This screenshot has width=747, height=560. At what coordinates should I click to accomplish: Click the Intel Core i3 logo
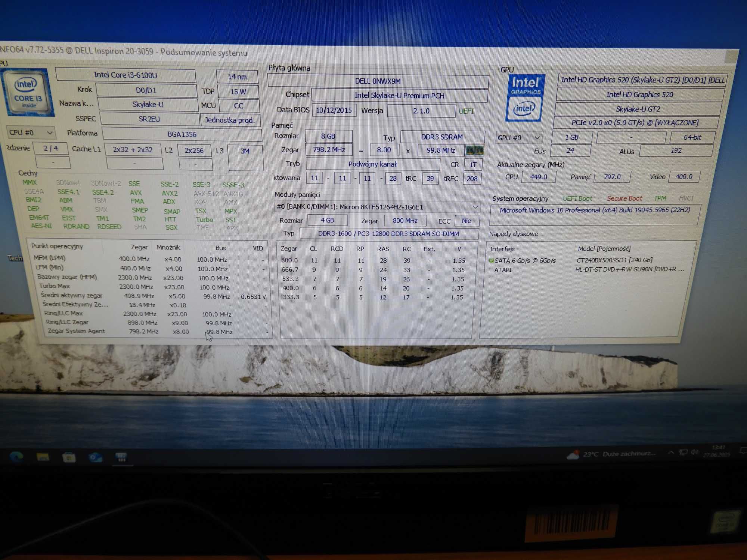pos(27,93)
